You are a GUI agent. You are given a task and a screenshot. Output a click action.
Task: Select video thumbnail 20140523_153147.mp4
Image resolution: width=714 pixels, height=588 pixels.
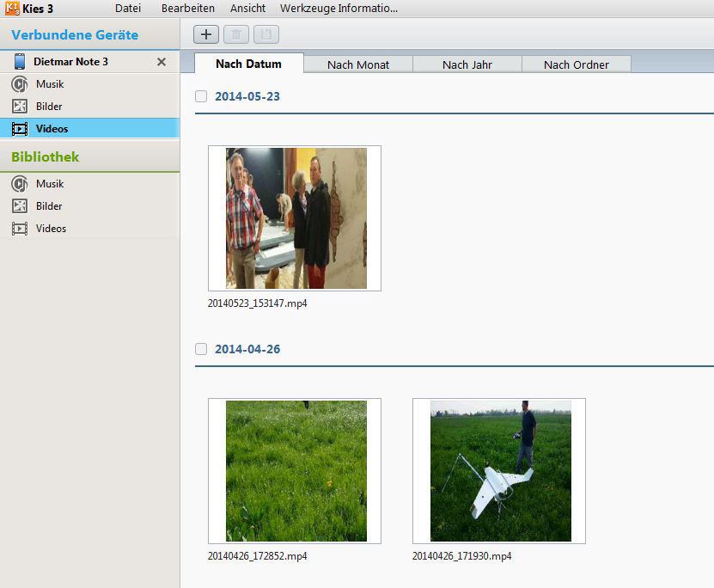pyautogui.click(x=295, y=218)
